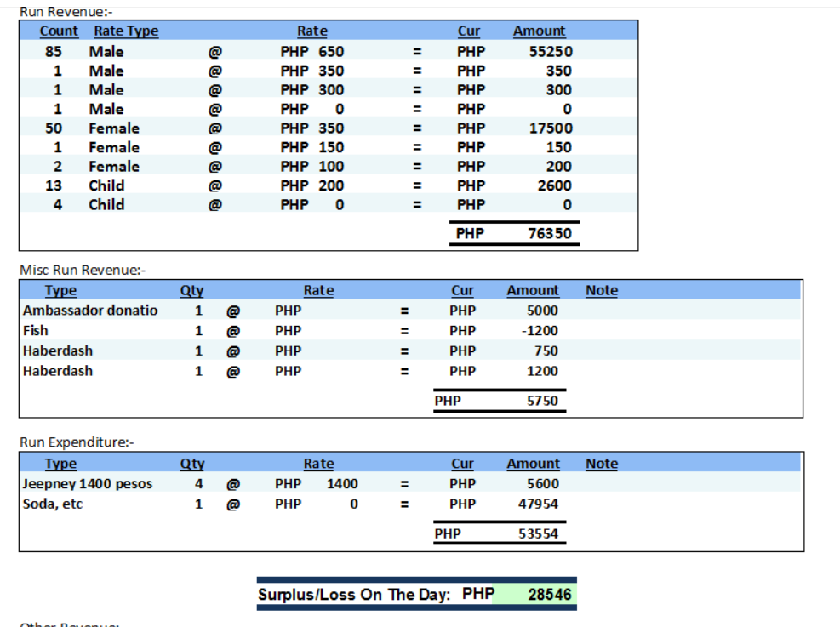The image size is (840, 627).
Task: Select the Run Revenue total 76350
Action: (x=550, y=233)
